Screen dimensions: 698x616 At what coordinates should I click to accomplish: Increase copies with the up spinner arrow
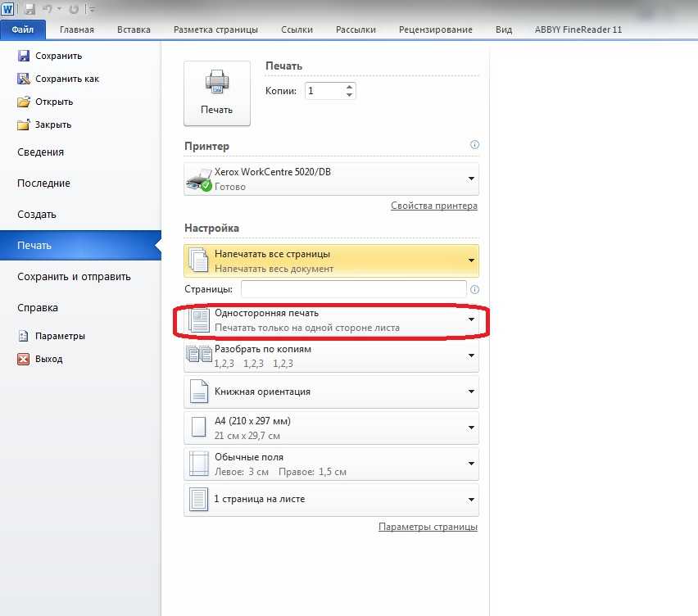coord(350,87)
